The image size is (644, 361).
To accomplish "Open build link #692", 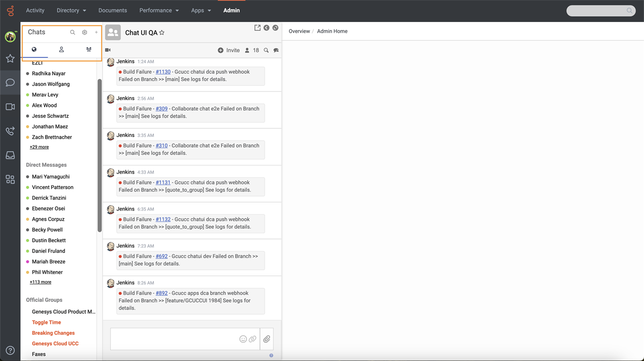I will pos(162,256).
